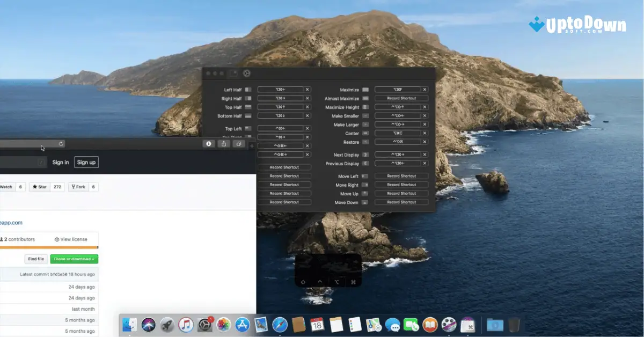Follow the Sign in link
This screenshot has height=337, width=644.
click(x=60, y=162)
